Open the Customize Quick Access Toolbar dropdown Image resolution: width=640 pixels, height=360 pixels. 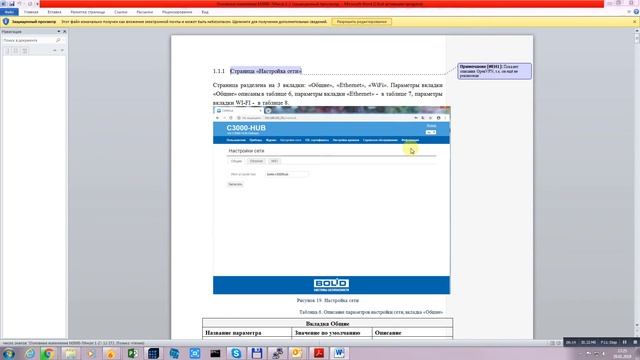pos(37,4)
